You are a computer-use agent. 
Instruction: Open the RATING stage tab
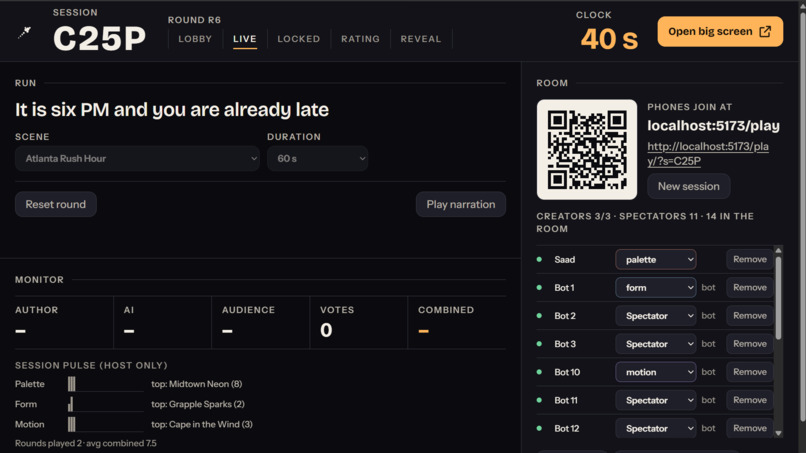pyautogui.click(x=360, y=39)
